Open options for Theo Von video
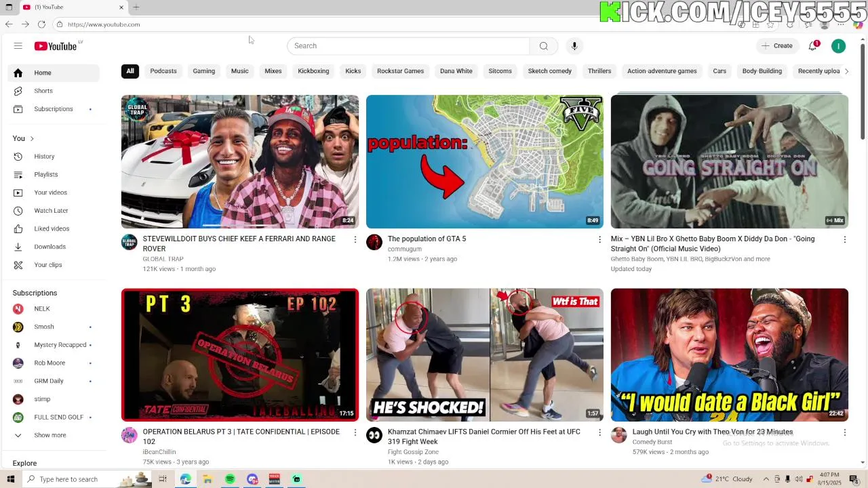This screenshot has width=868, height=488. 844,432
